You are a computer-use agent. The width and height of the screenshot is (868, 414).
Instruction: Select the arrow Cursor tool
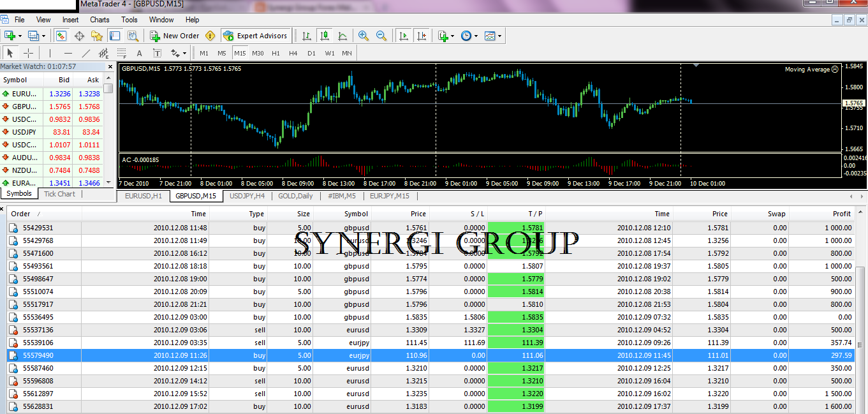tap(10, 53)
